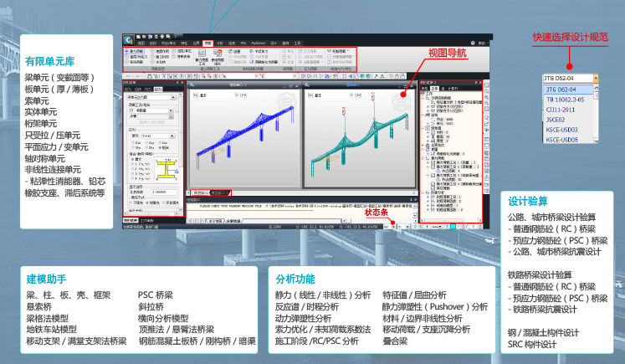Click the yellow I-beam section diagram
The image size is (625, 364).
(x=167, y=169)
